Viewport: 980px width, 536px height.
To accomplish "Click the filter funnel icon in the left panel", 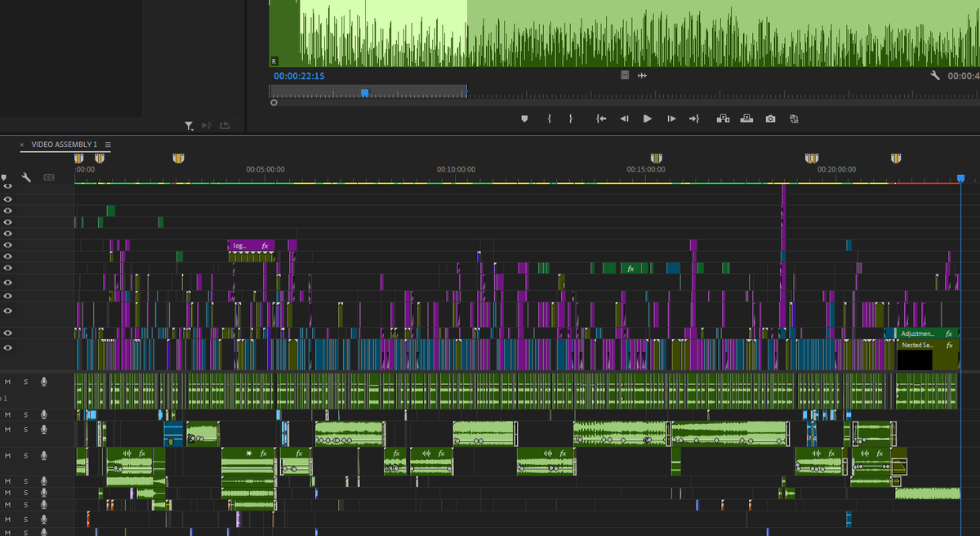I will pyautogui.click(x=189, y=126).
